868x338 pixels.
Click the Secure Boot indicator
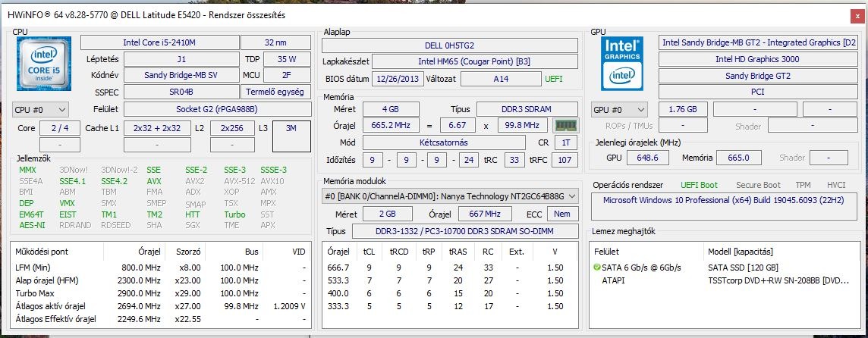758,185
